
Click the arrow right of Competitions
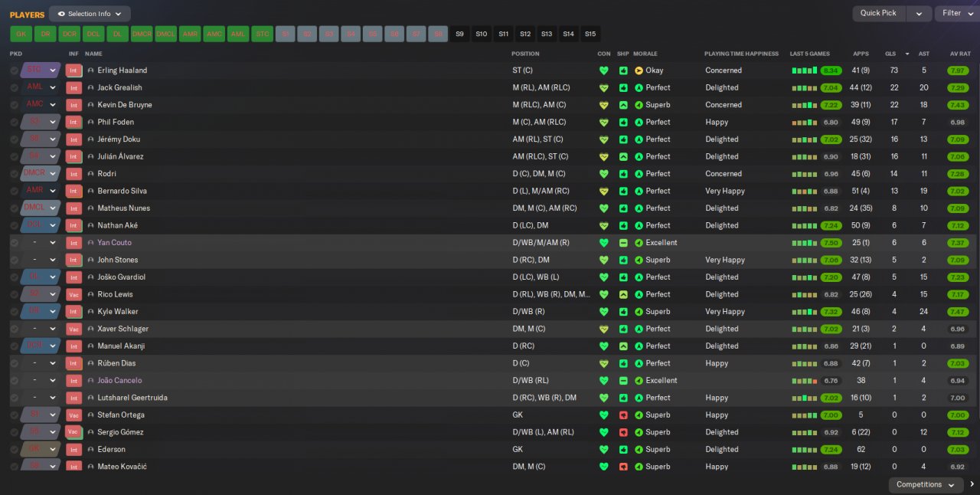coord(972,484)
